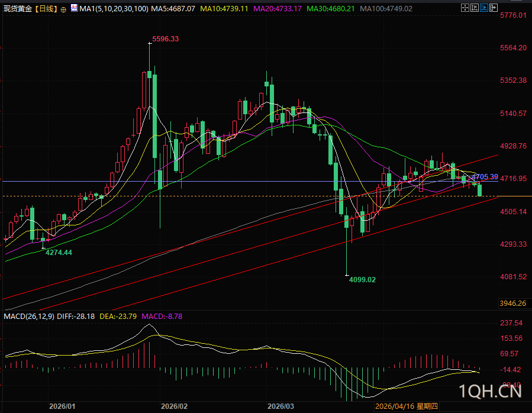The image size is (532, 413).
Task: Click the axis-reset icon beside the crosshair
Action: 475,8
